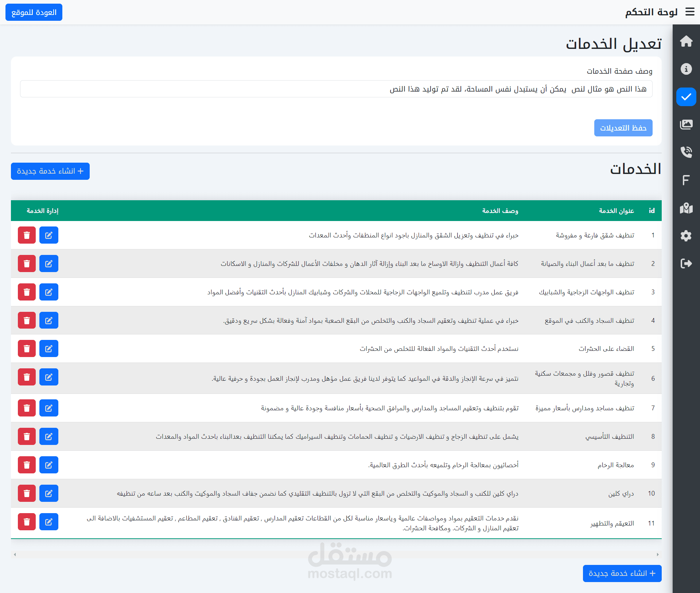Open the map location sidebar icon
This screenshot has width=700, height=593.
[x=686, y=208]
